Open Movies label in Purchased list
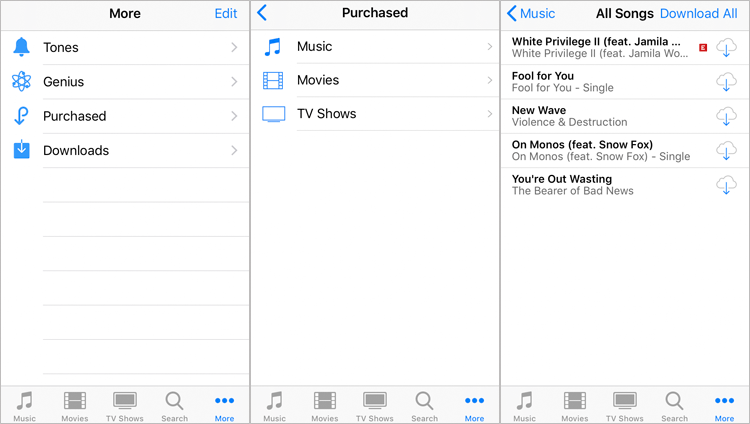 [x=318, y=80]
